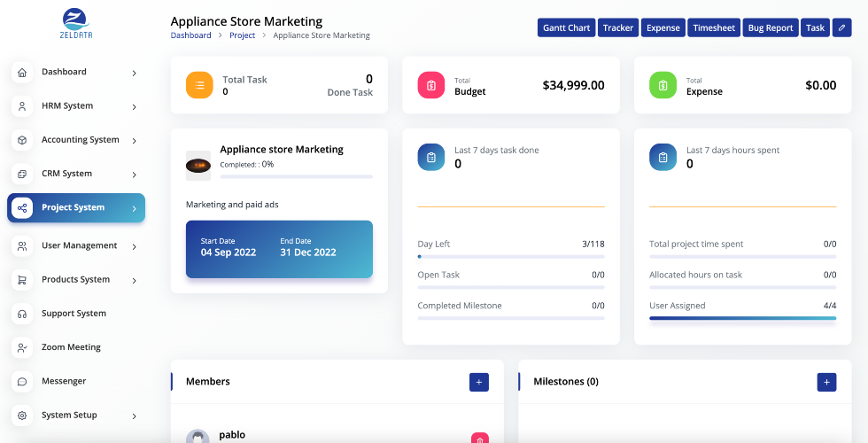This screenshot has width=868, height=443.
Task: Expand the CRM System menu chevron
Action: [134, 175]
